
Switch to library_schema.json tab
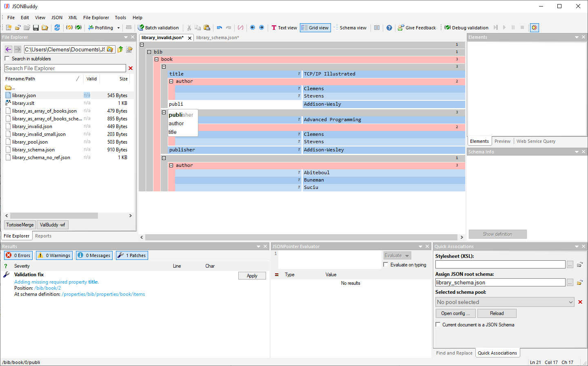click(217, 38)
